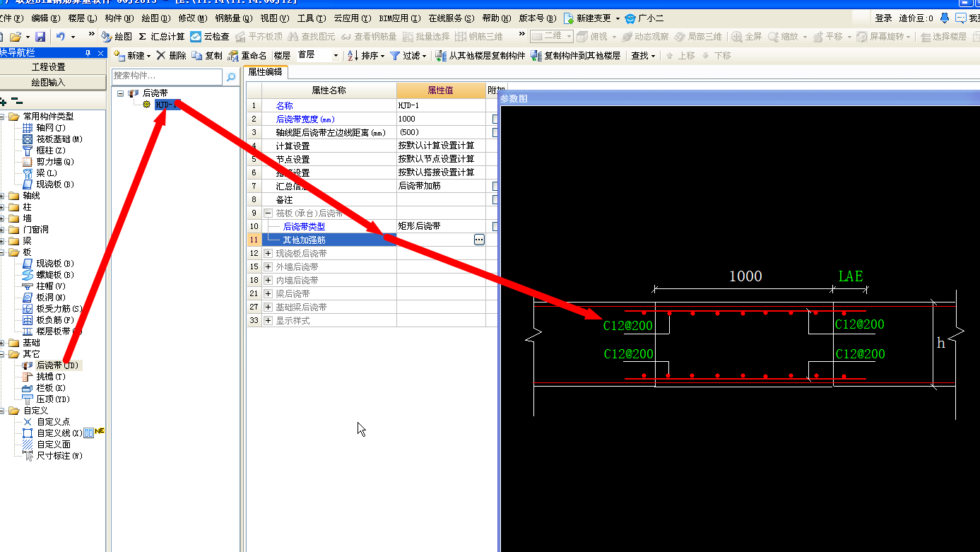Open the BIM应用(I) menu
The height and width of the screenshot is (552, 980).
[x=399, y=18]
